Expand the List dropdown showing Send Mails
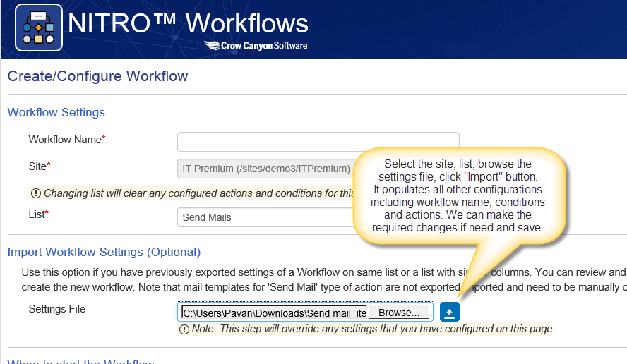 coord(266,217)
